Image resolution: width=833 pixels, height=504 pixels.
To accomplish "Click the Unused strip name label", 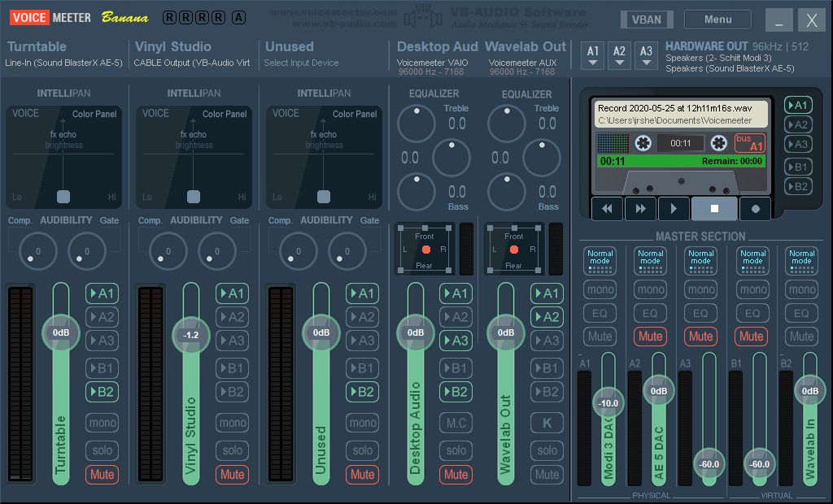I will point(290,46).
